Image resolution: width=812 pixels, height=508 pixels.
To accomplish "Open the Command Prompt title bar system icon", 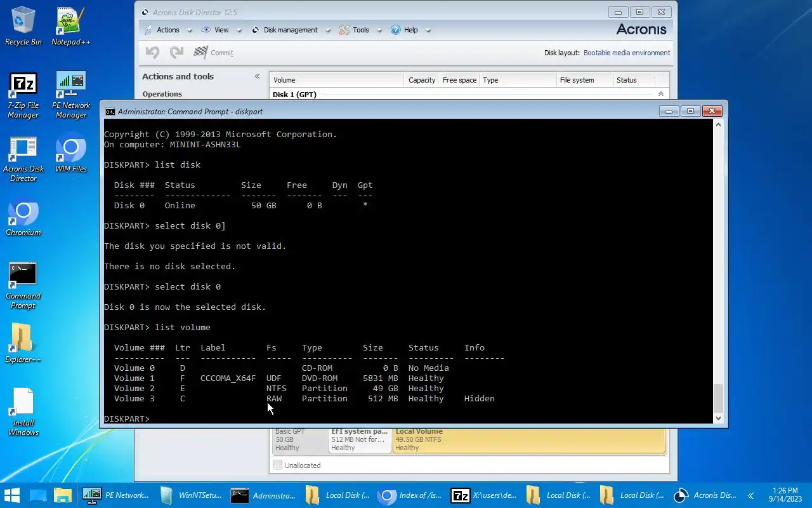I will (110, 111).
